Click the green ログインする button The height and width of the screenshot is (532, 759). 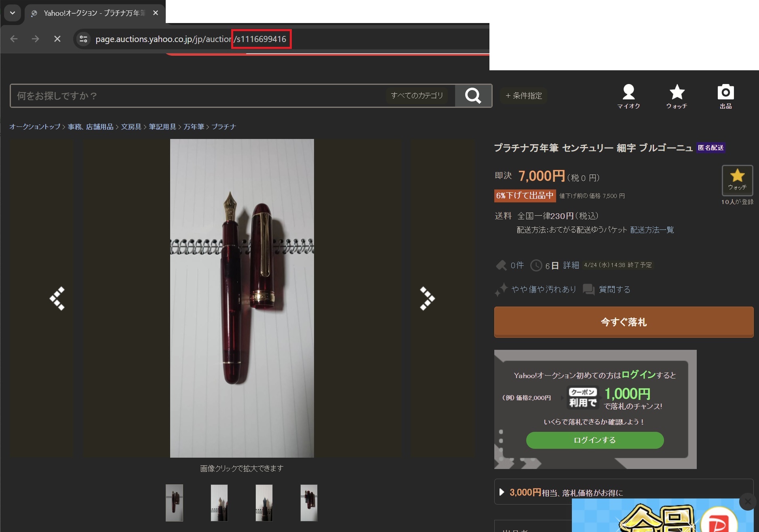[x=595, y=440]
